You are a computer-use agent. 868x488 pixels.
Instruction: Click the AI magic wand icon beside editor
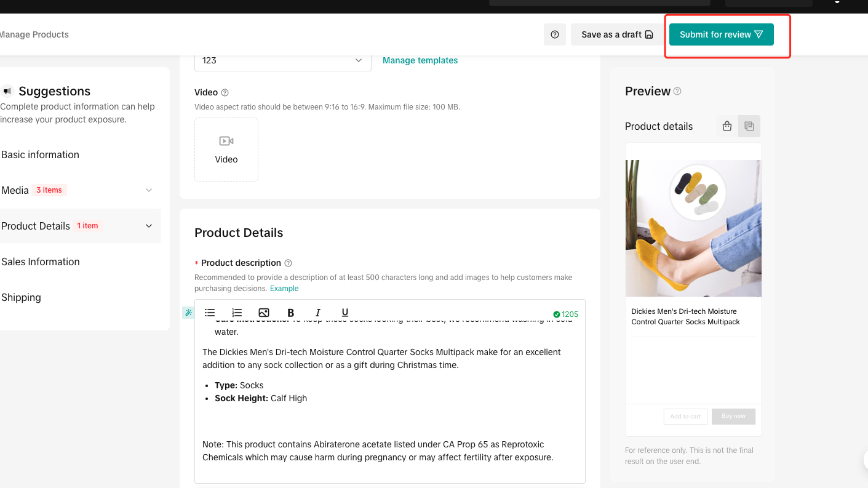point(188,313)
